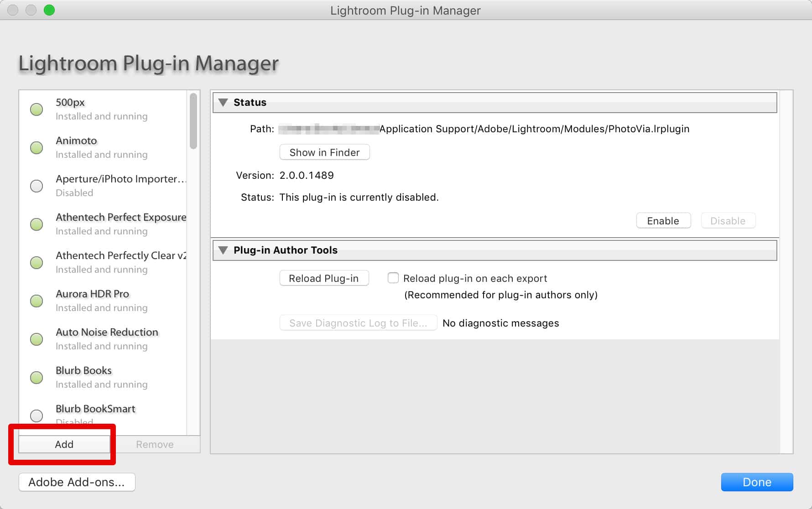Image resolution: width=812 pixels, height=509 pixels.
Task: Click the status circle for Athentech Perfect Exposure
Action: (36, 224)
